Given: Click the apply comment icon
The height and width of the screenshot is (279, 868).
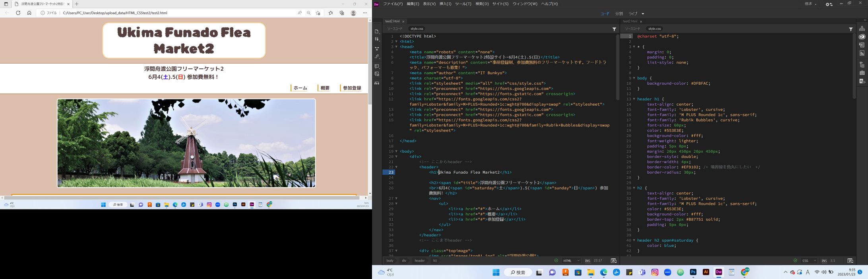Looking at the screenshot, I should click(x=377, y=66).
